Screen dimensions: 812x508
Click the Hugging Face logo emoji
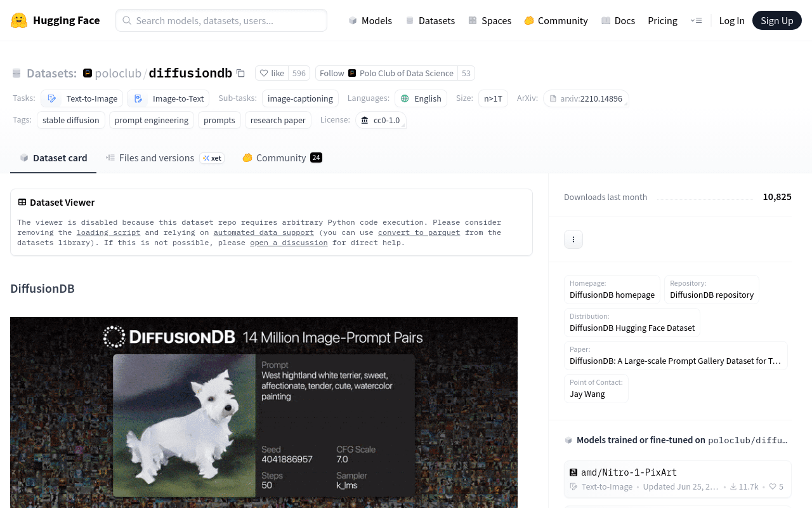point(19,20)
